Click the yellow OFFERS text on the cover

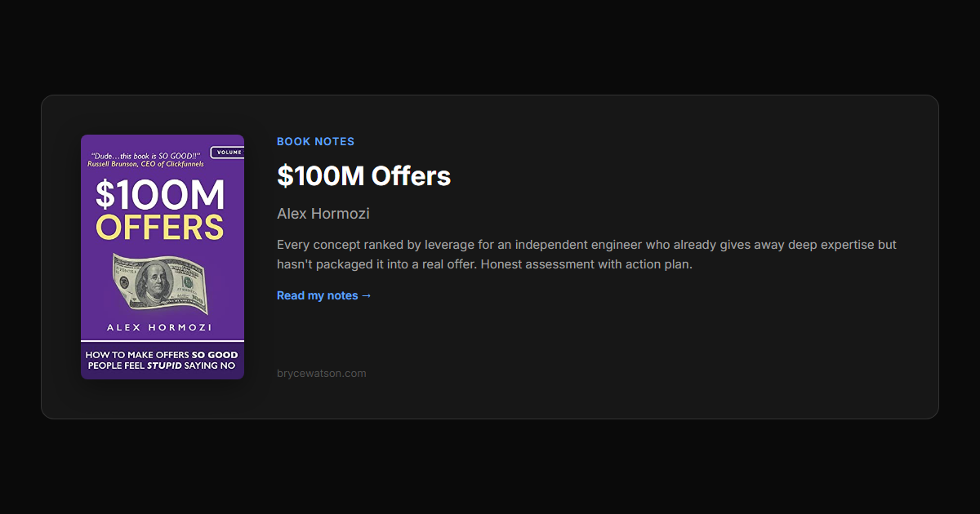160,228
